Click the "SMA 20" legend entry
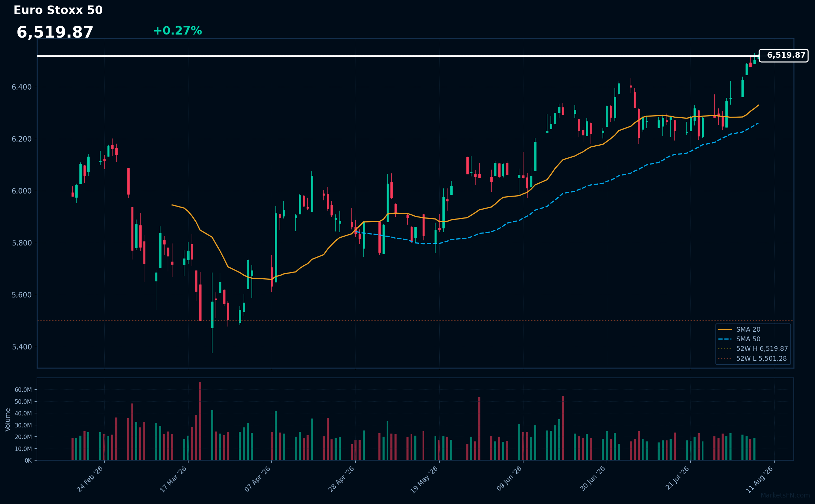Viewport: 815px width, 504px height. [x=748, y=330]
